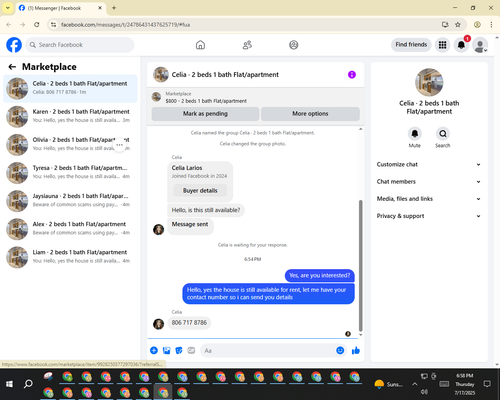Open the emoji picker icon
This screenshot has width=500, height=400.
tap(340, 350)
